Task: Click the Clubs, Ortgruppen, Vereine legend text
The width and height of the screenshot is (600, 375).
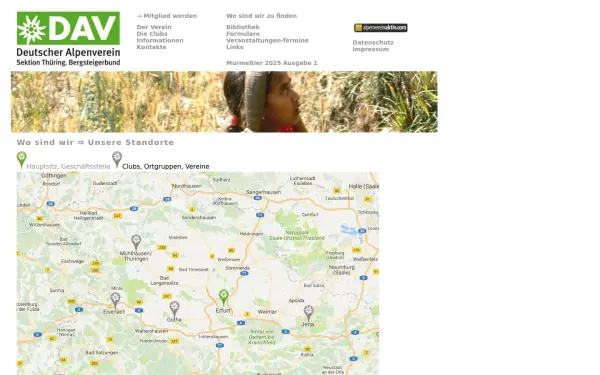Action: point(166,166)
